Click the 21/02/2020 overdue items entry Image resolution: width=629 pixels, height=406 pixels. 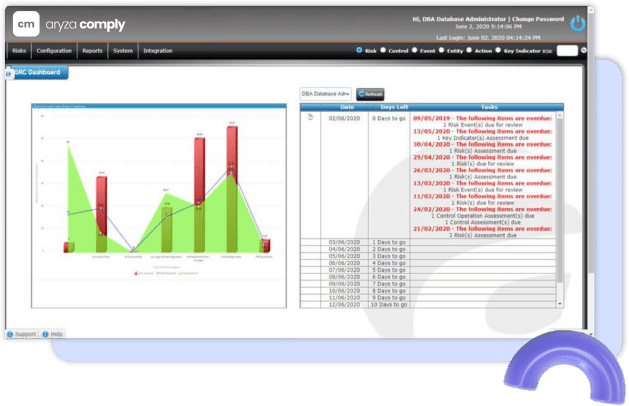point(483,229)
